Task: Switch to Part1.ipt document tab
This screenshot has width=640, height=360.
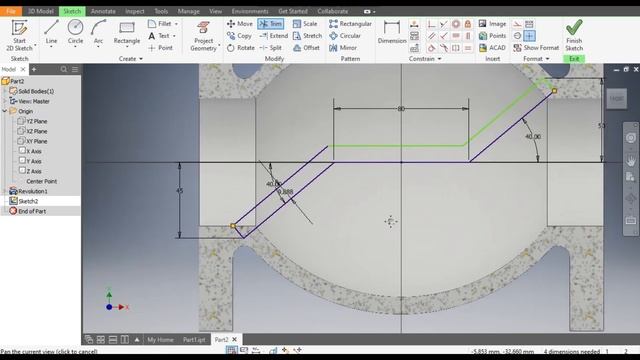Action: coord(194,340)
